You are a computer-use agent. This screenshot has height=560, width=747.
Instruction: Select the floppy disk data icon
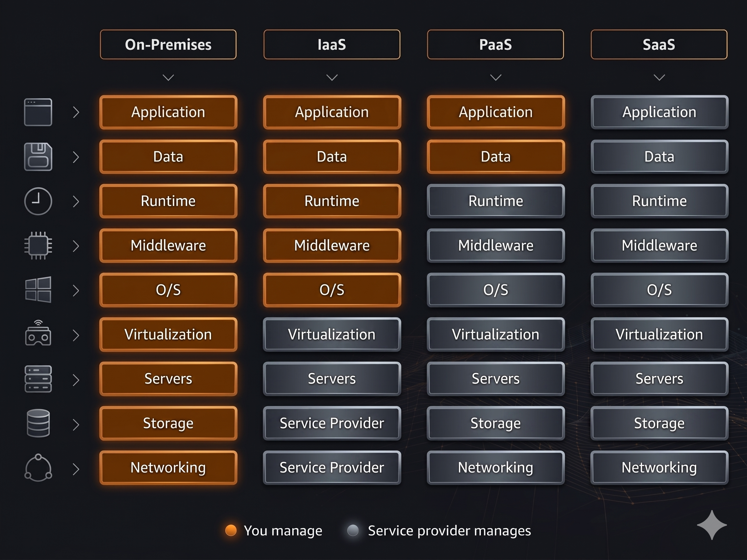(x=38, y=157)
